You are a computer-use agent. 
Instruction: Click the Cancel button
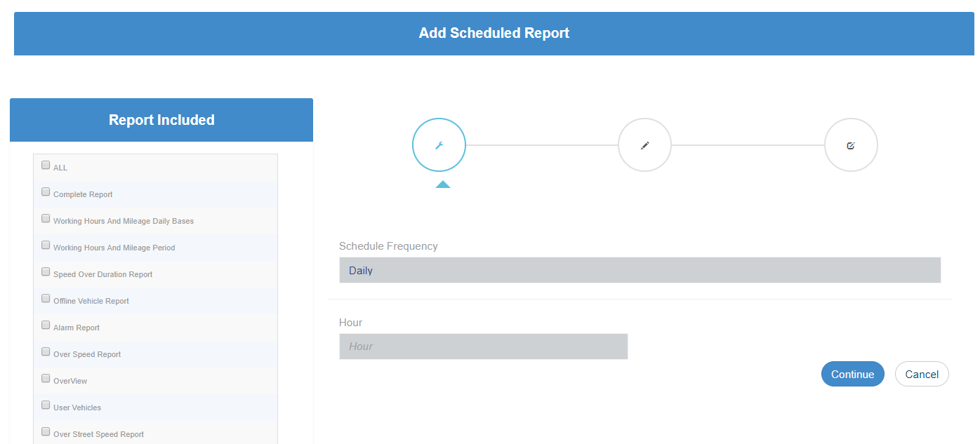point(922,374)
